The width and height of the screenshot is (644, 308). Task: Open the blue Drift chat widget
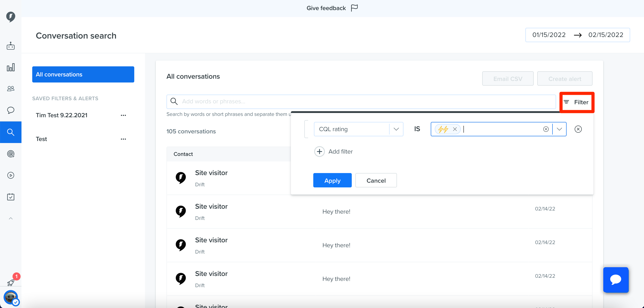[616, 280]
